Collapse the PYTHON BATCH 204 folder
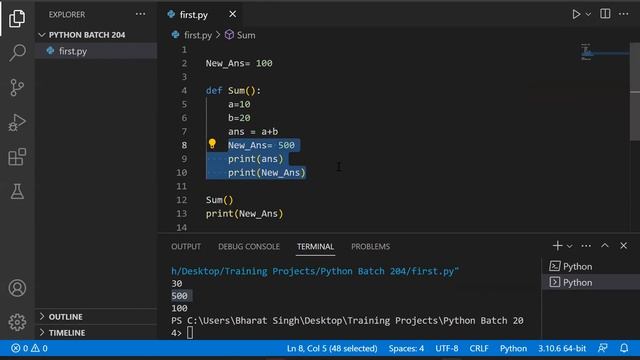The width and height of the screenshot is (640, 360). [87, 35]
